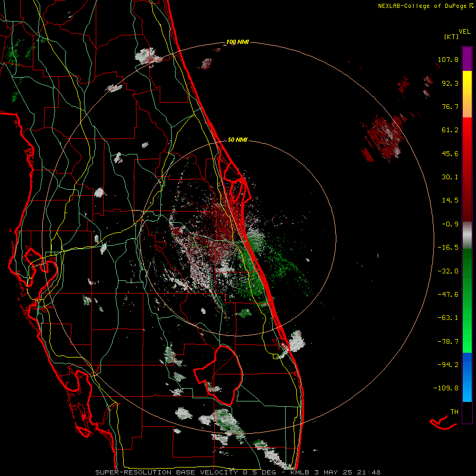Click the 61.2 legend value

[x=450, y=130]
